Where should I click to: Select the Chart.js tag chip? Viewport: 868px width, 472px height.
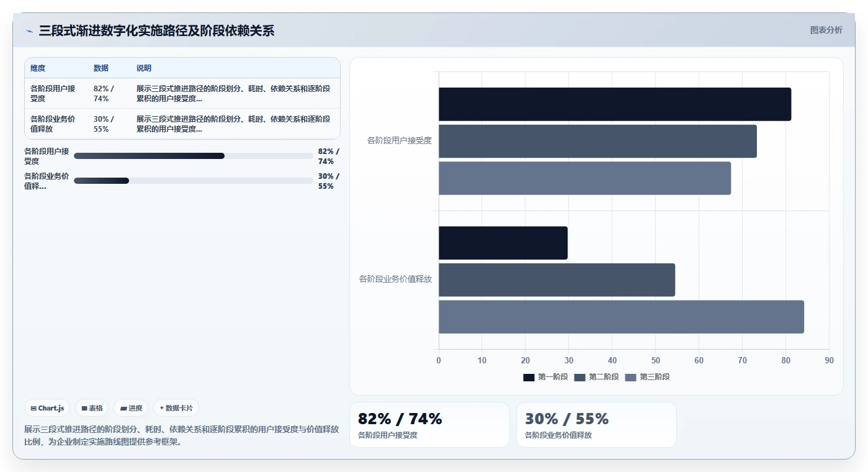pyautogui.click(x=47, y=408)
